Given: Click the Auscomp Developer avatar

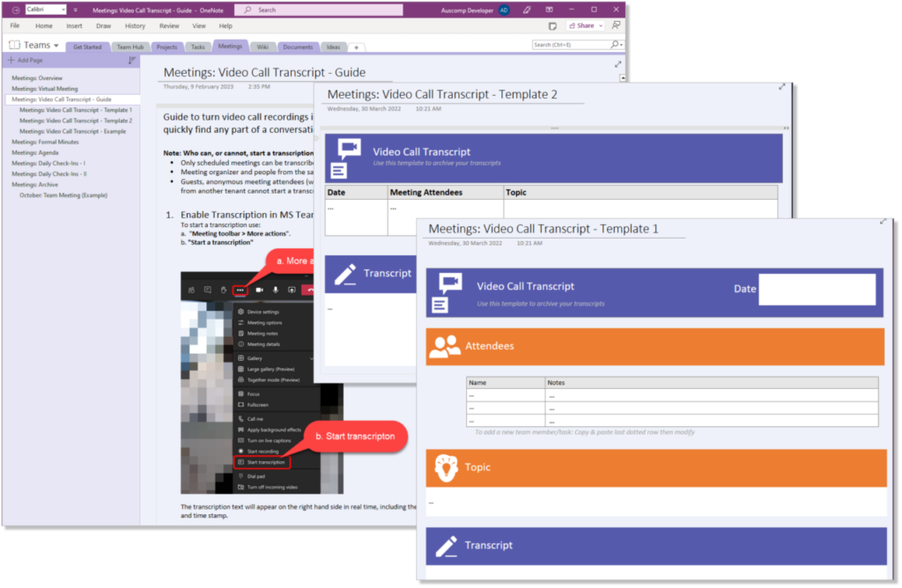Looking at the screenshot, I should pos(503,10).
